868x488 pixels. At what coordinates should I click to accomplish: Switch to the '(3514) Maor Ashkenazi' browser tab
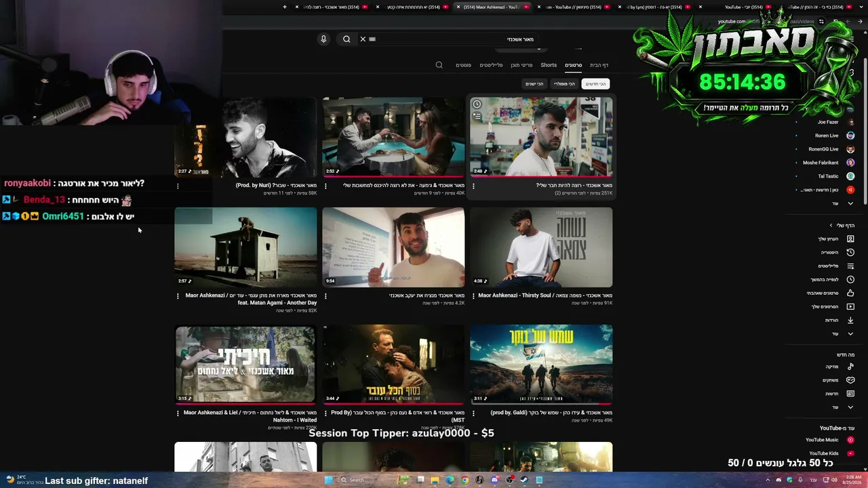492,7
